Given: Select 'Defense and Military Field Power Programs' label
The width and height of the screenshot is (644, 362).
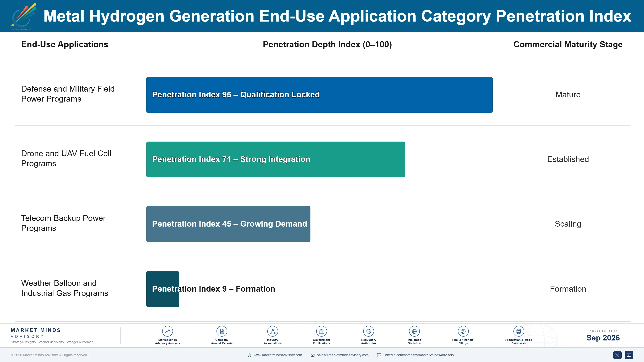Looking at the screenshot, I should click(x=68, y=94).
